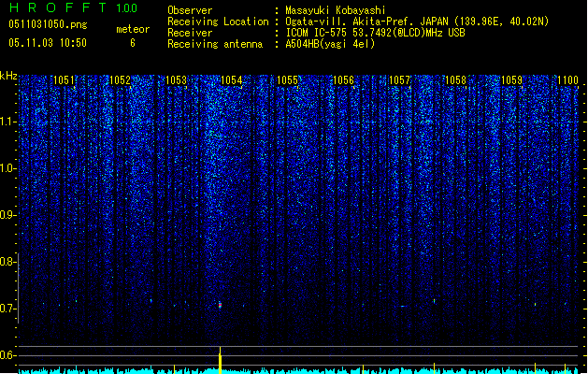Click the tall yellow meteor detection bar

(x=220, y=361)
